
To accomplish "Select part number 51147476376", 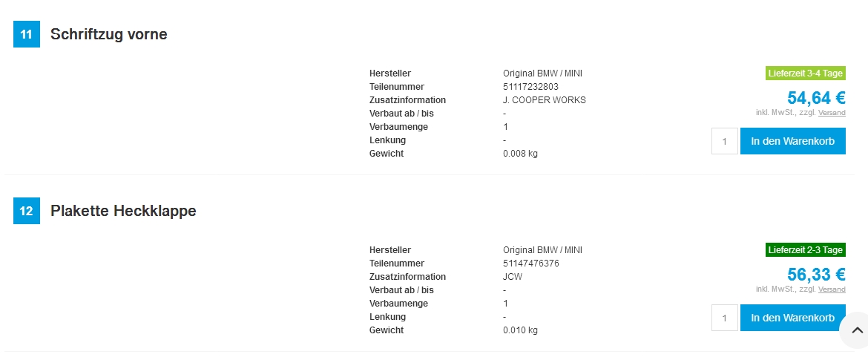I will point(531,264).
